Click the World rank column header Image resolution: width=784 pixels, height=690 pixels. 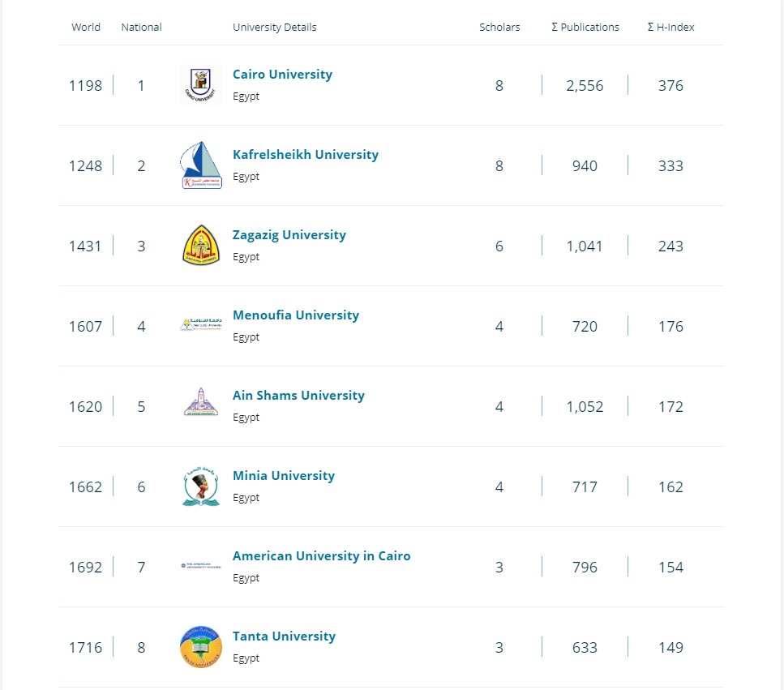(x=86, y=27)
